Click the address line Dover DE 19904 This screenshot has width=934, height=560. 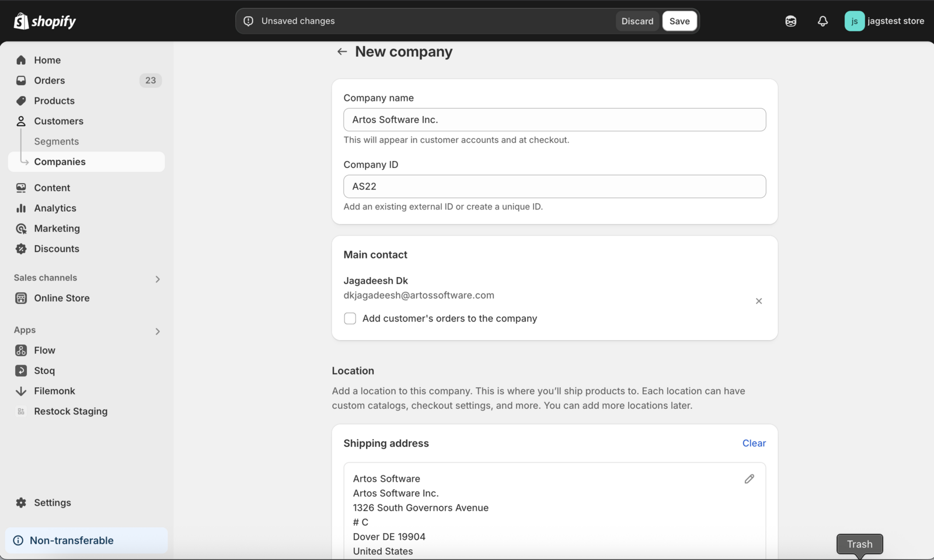[389, 537]
